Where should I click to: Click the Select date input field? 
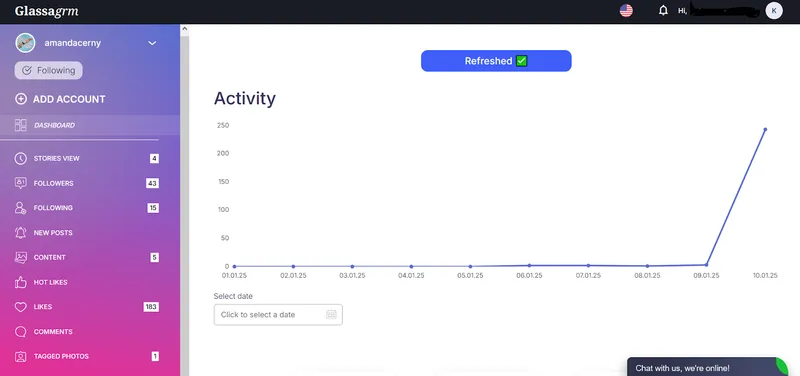pyautogui.click(x=278, y=315)
